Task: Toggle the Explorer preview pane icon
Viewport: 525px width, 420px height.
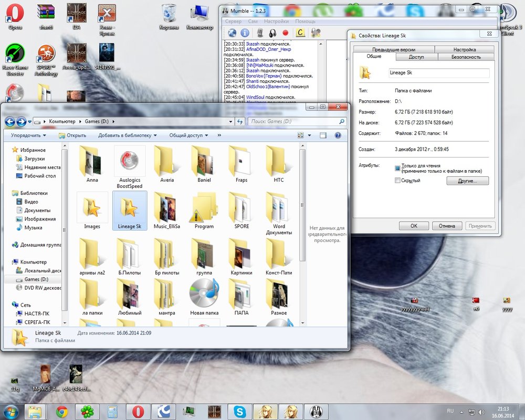Action: [x=323, y=135]
